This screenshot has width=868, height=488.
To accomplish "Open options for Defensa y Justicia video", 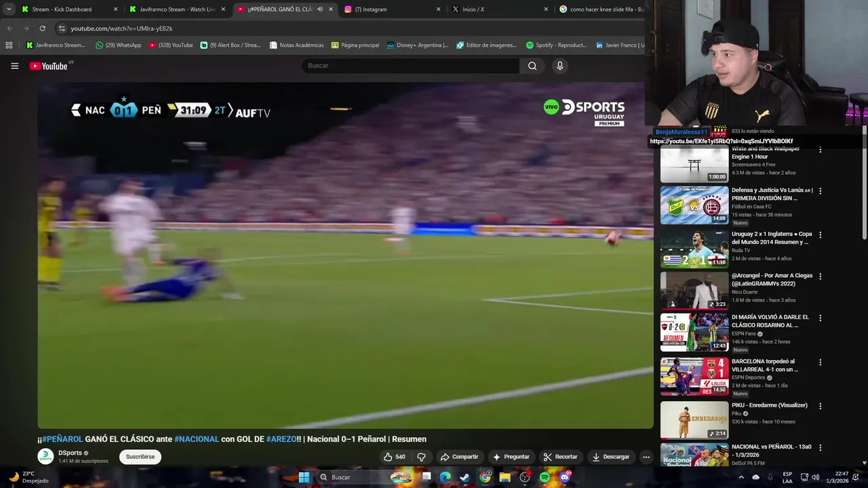I will pyautogui.click(x=820, y=191).
